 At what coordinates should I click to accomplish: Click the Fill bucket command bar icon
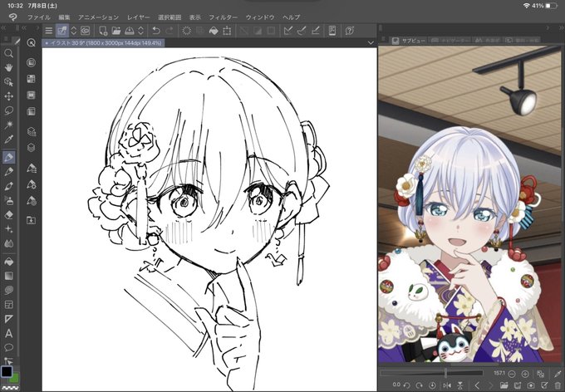pos(214,31)
